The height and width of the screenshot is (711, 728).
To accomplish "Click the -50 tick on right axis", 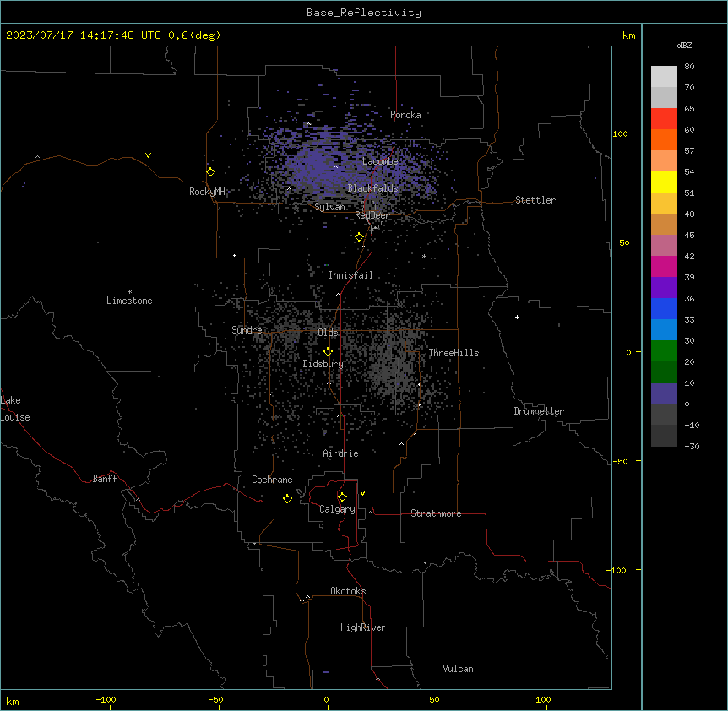I will pyautogui.click(x=620, y=461).
